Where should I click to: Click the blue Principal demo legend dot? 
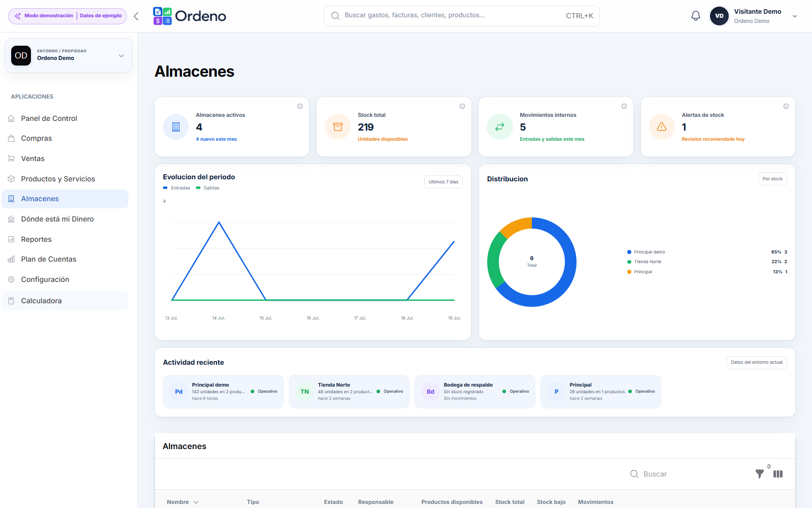(x=629, y=252)
